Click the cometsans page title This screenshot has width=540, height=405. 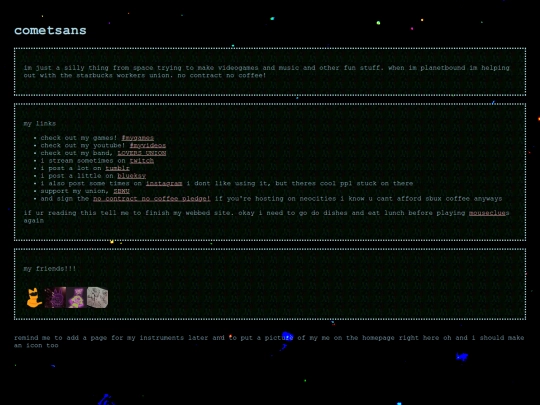coord(50,30)
